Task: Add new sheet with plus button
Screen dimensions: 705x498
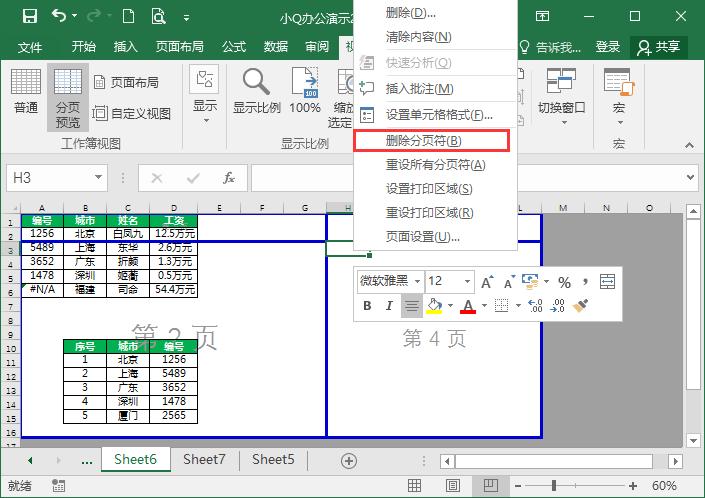Action: (x=349, y=461)
